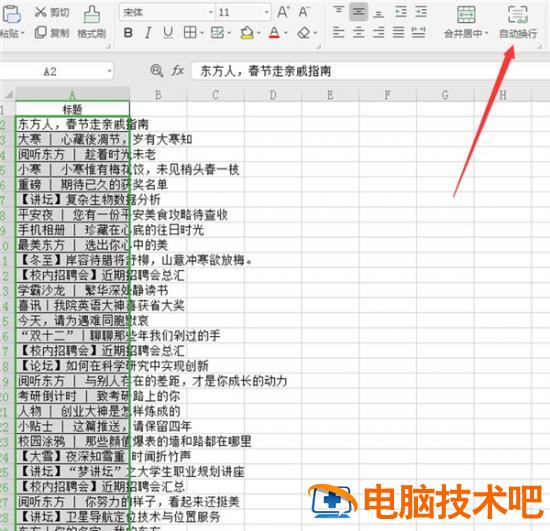550x531 pixels.
Task: Select cell 小贴士｜这篇推送，请保留四年
Action: pyautogui.click(x=72, y=426)
